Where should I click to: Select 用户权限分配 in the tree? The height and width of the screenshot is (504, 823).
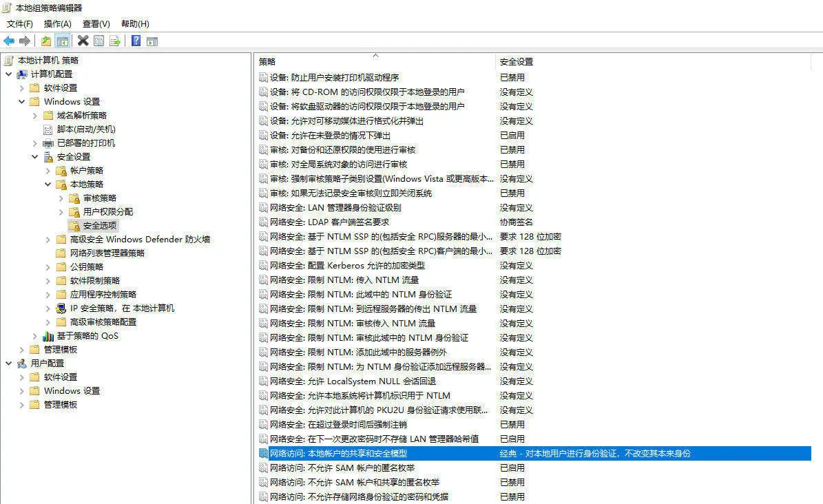[x=108, y=212]
